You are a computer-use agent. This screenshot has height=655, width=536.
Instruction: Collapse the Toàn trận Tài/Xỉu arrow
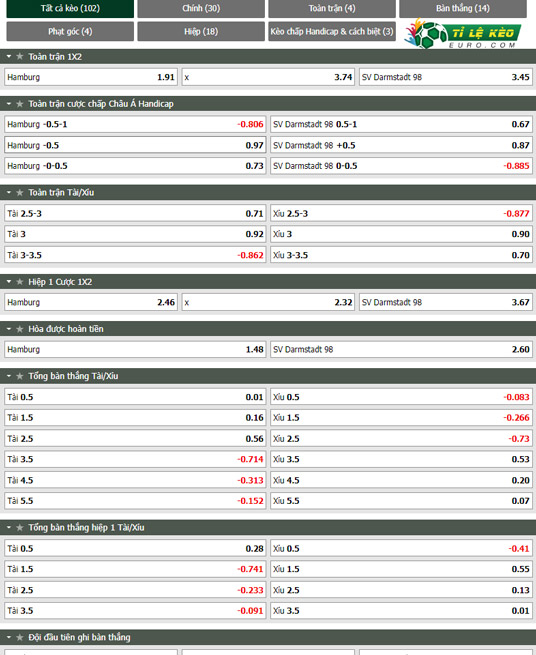click(x=9, y=193)
